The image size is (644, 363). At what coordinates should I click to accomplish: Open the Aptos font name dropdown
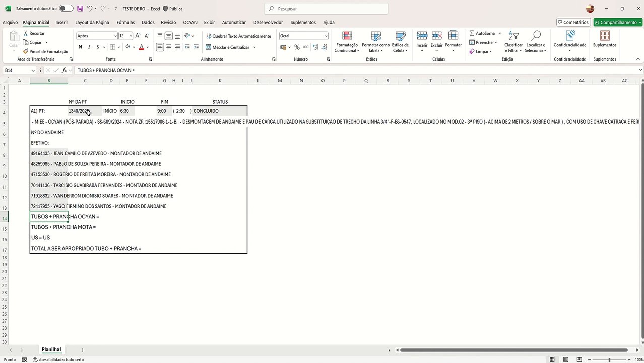pyautogui.click(x=114, y=36)
